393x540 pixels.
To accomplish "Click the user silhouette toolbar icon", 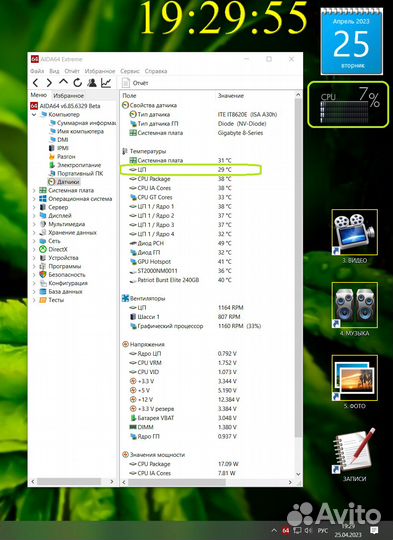I will pos(92,83).
